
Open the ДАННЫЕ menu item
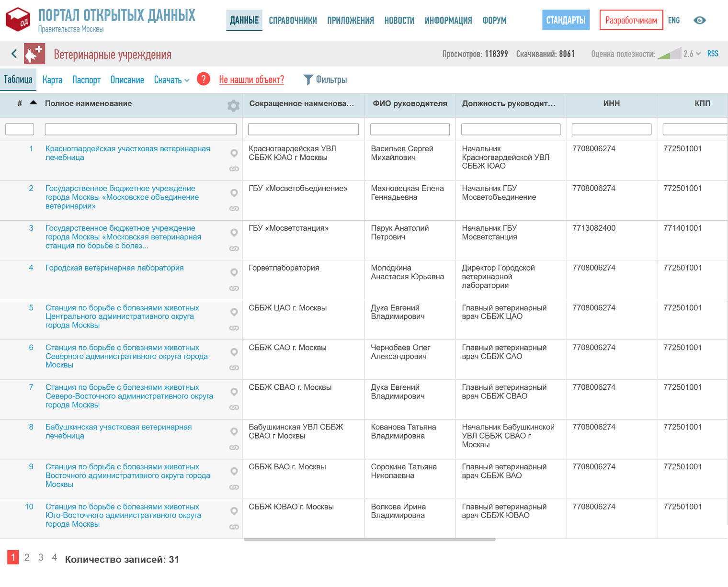coord(244,20)
